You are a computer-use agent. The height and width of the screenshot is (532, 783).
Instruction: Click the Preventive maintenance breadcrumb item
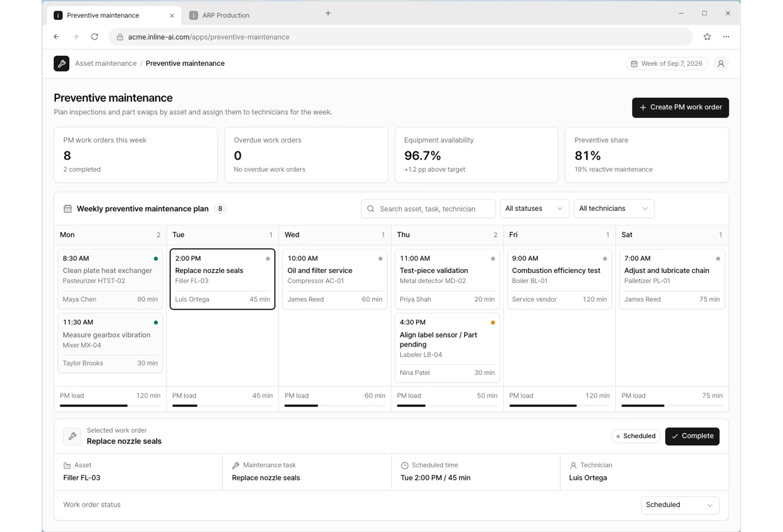click(x=185, y=64)
